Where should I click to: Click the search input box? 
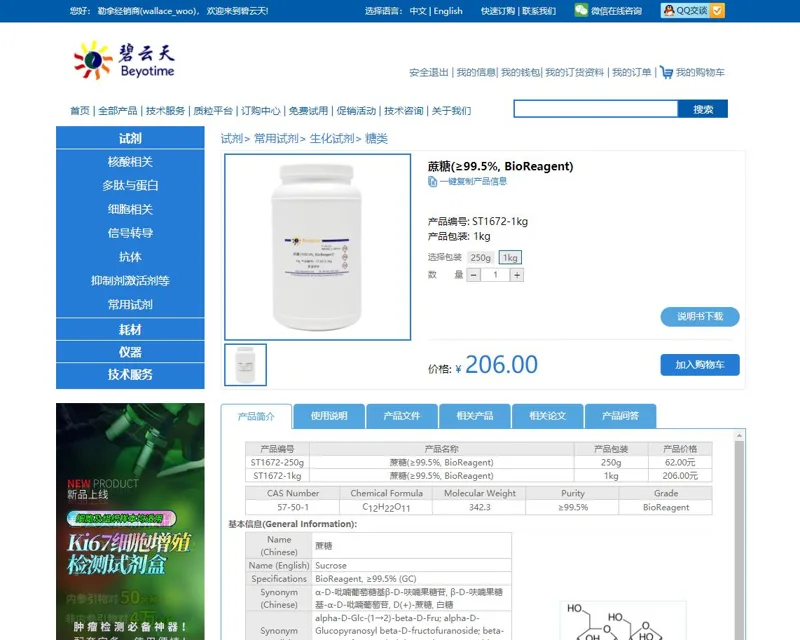click(595, 109)
